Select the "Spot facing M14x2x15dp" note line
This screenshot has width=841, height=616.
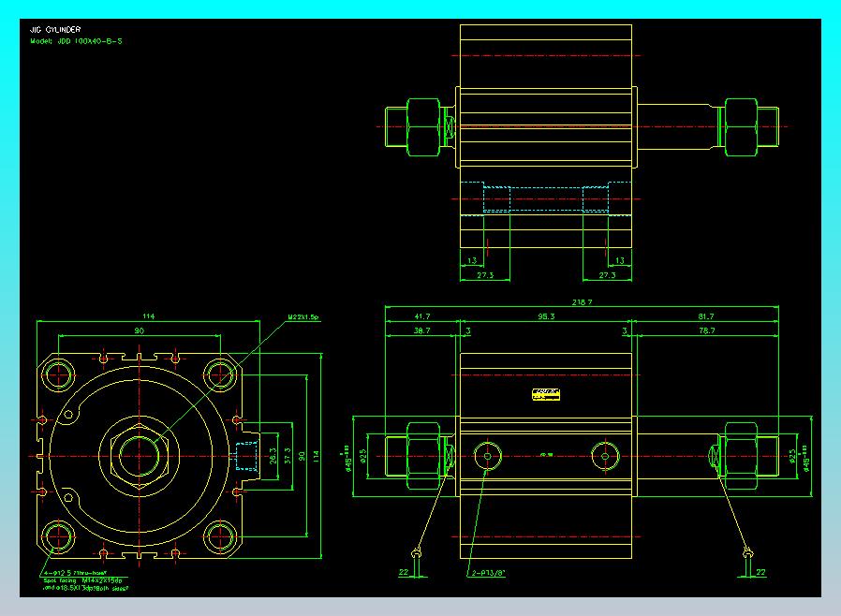82,580
